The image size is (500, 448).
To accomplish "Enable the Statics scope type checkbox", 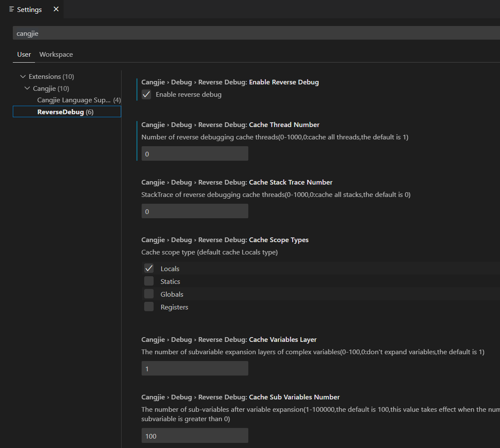I will 149,281.
